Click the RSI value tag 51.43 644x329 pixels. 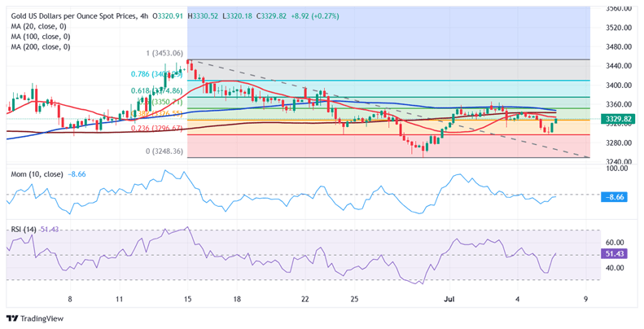tap(615, 254)
